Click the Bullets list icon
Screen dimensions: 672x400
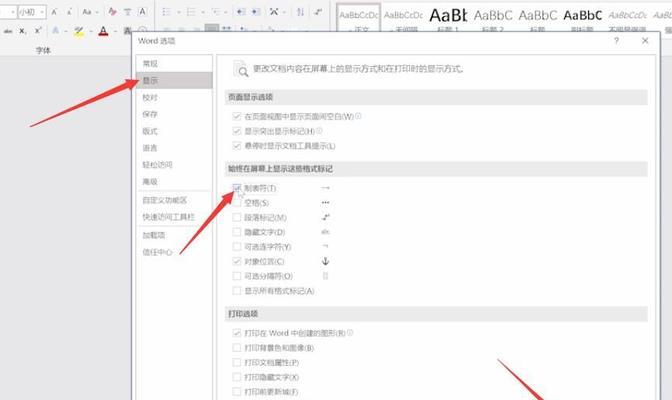pos(166,12)
